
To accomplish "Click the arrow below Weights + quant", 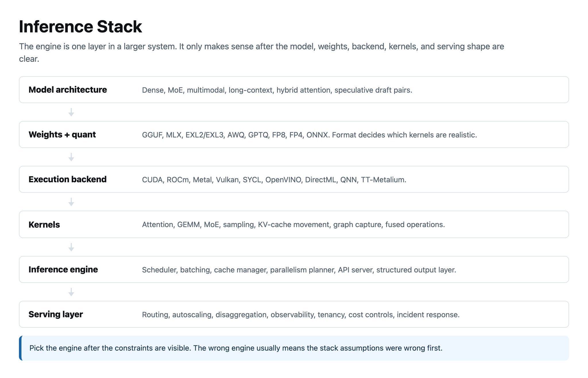I will coord(71,157).
